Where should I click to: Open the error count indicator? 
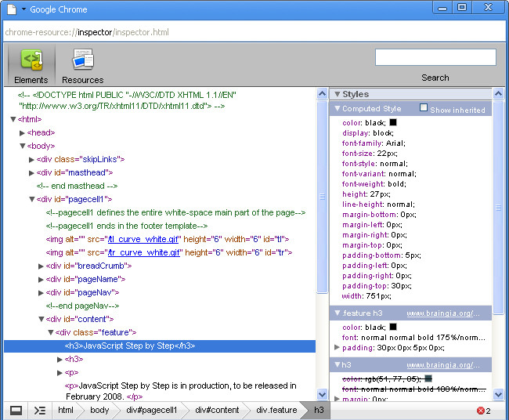pos(484,411)
